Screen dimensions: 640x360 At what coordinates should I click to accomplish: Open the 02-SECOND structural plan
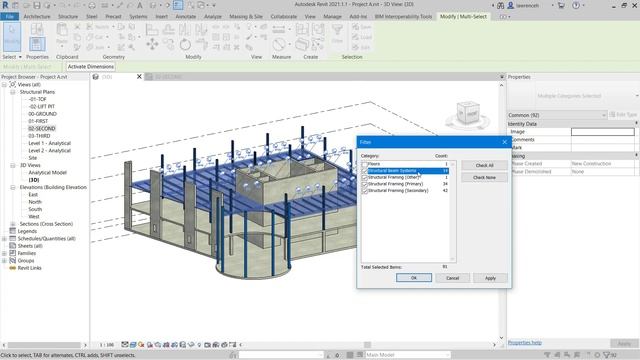(x=42, y=129)
